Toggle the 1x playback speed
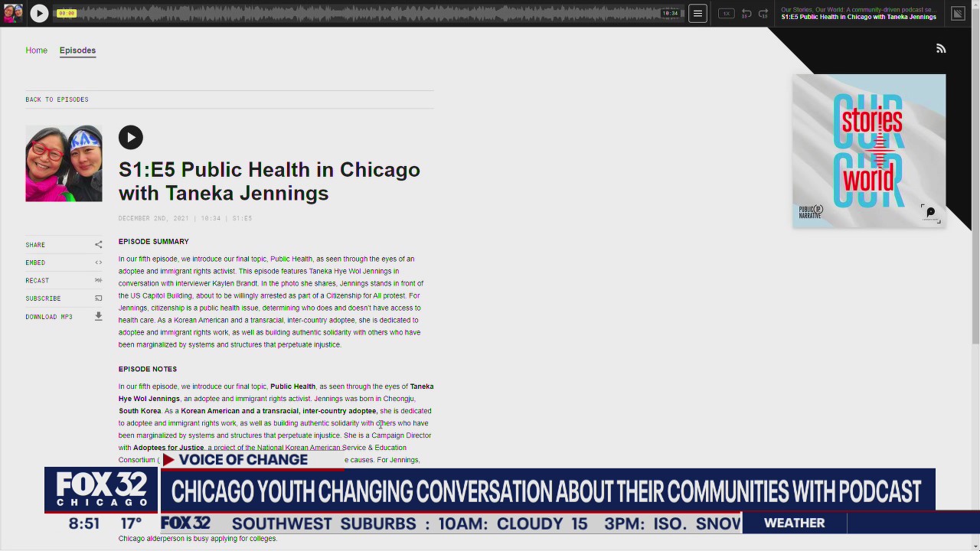Screen dimensions: 980x551 pyautogui.click(x=726, y=13)
